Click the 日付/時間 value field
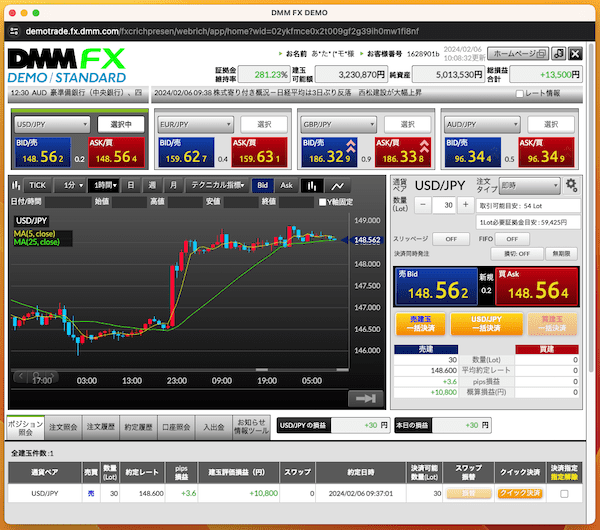600x530 pixels. point(68,202)
